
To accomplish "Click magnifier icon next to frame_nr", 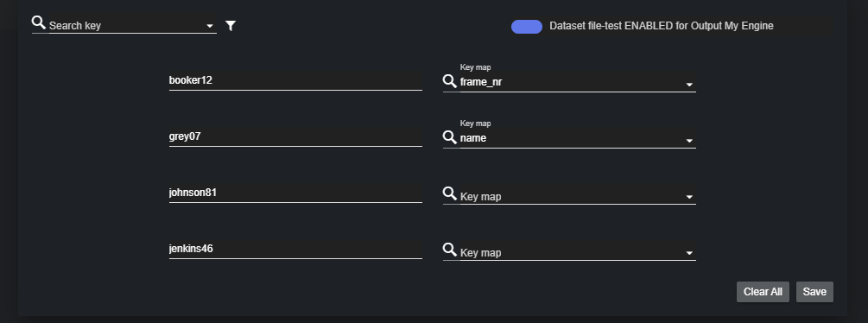I will click(x=449, y=81).
